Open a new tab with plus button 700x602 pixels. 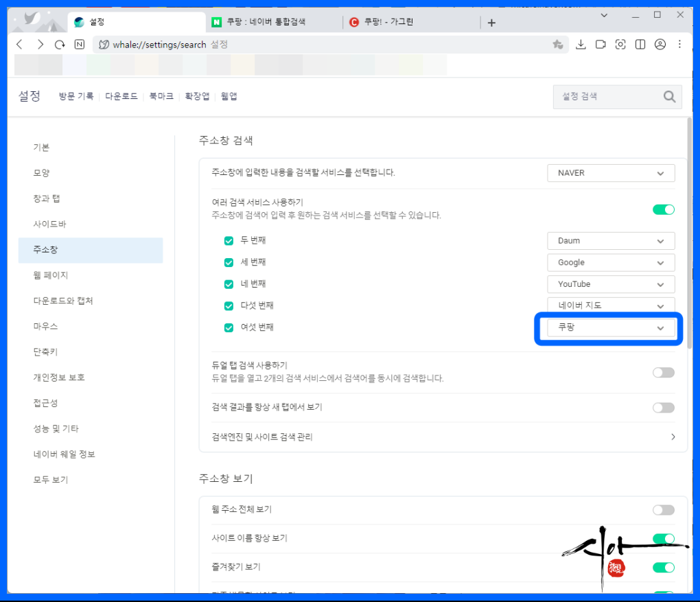tap(491, 23)
